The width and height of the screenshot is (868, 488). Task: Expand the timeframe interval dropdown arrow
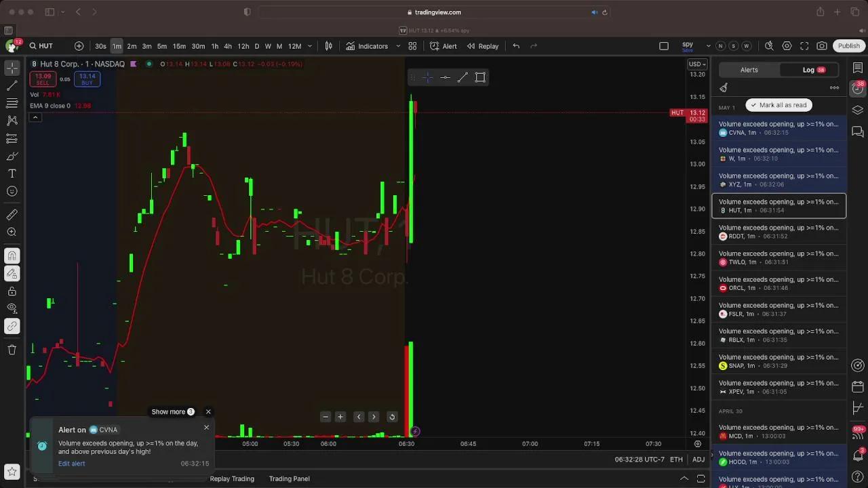pyautogui.click(x=310, y=46)
